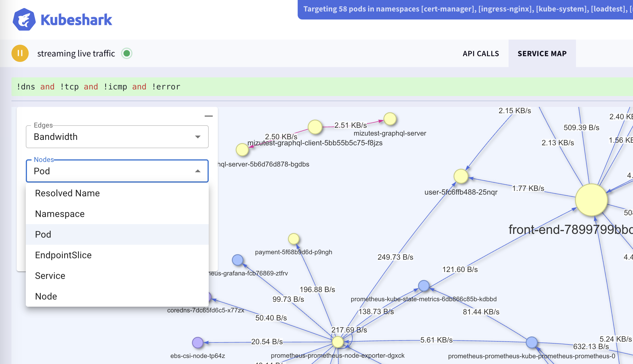
Task: Click the 20.54 B/s edge label
Action: 267,342
